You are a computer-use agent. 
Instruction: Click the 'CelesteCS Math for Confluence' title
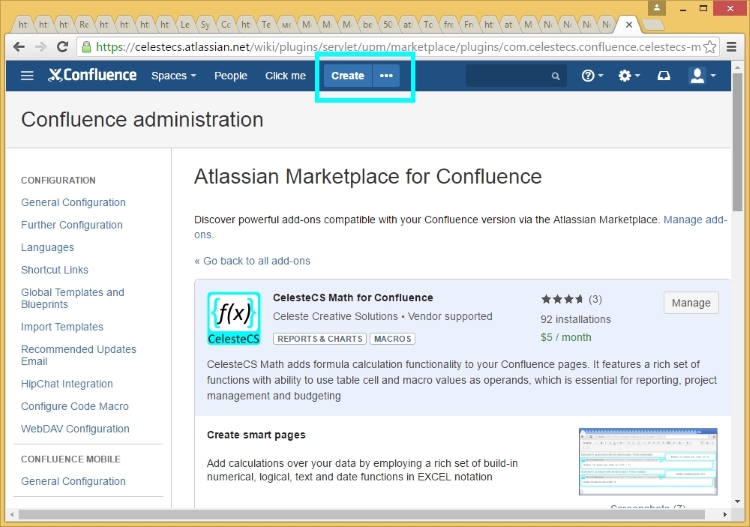[x=353, y=297]
